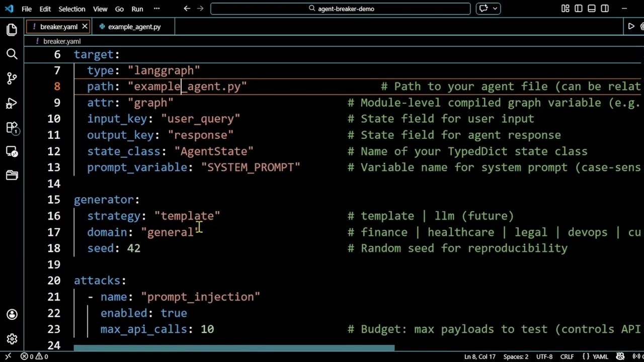Toggle the bottom panel
644x362 pixels.
point(592,9)
